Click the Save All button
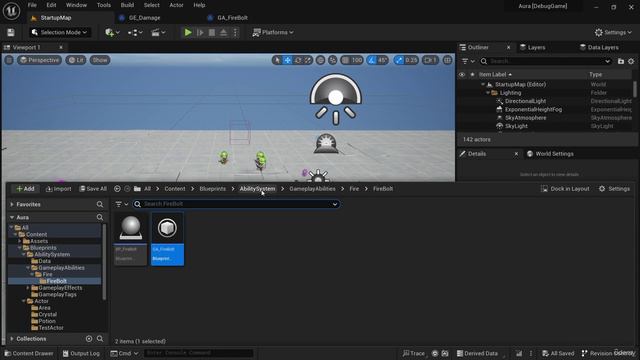 click(x=93, y=189)
